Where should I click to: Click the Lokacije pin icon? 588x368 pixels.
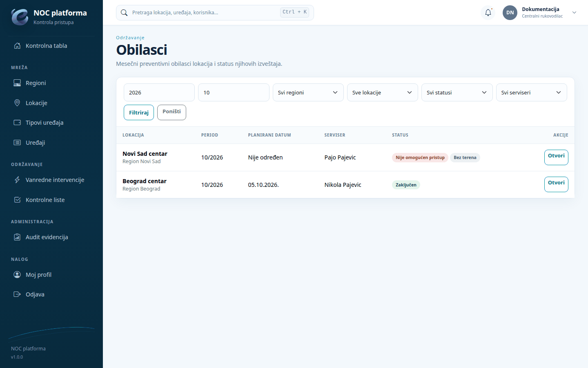[17, 103]
